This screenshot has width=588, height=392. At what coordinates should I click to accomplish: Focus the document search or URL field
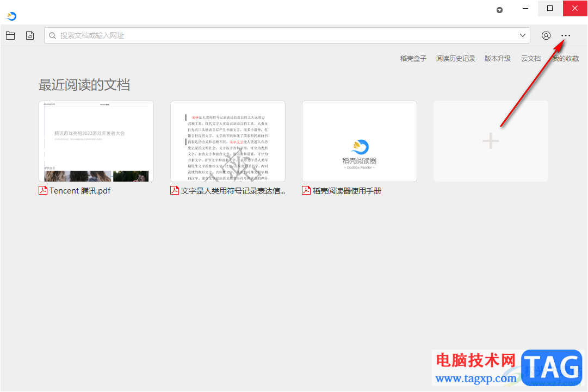[x=287, y=35]
